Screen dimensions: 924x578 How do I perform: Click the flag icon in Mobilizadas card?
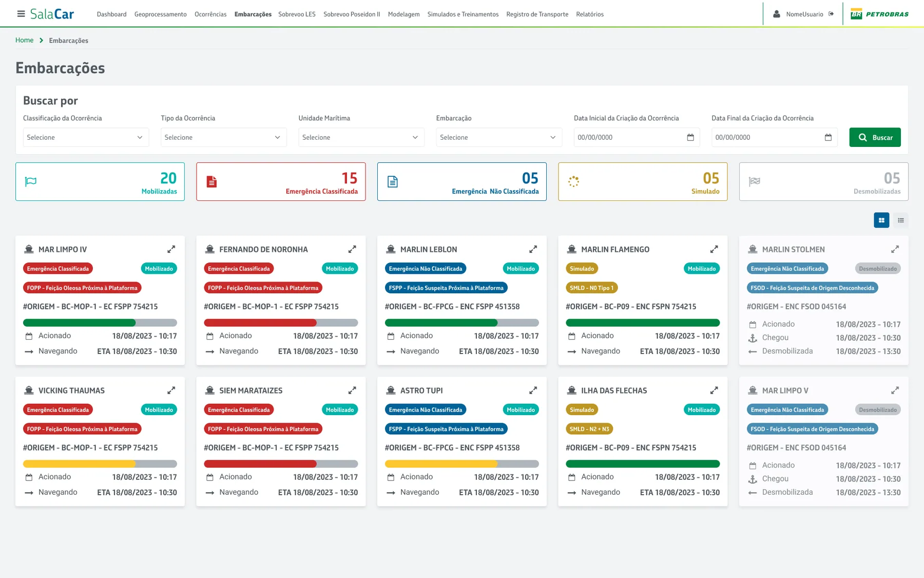tap(31, 181)
